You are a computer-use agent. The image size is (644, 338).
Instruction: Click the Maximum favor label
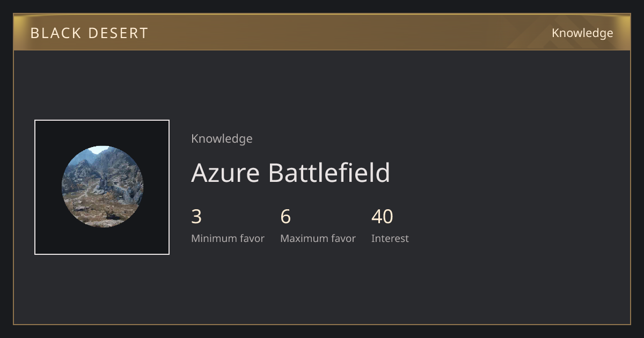(318, 239)
